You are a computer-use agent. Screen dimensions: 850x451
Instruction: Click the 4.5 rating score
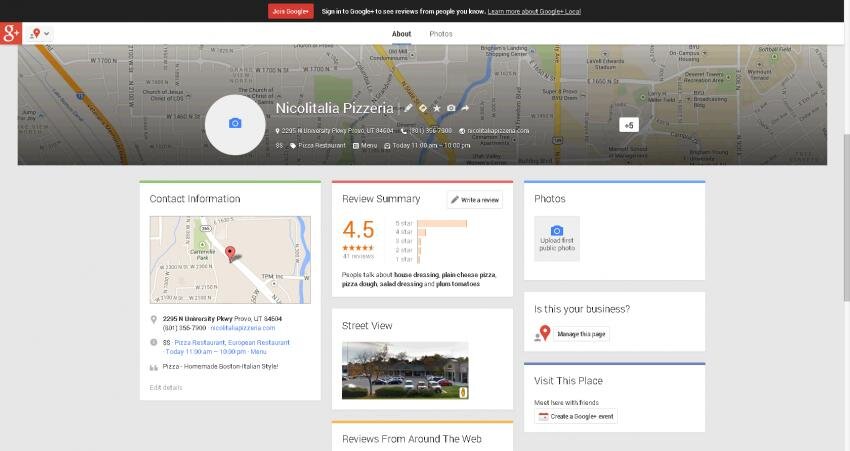358,230
